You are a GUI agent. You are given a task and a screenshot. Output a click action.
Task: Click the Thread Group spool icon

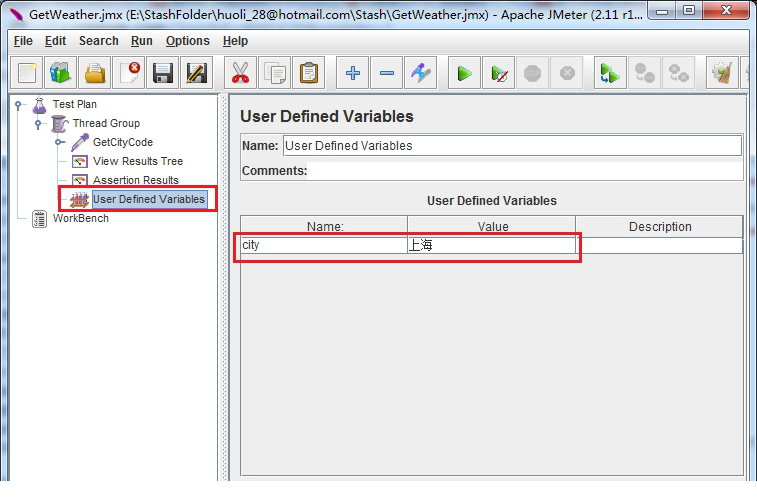[60, 124]
